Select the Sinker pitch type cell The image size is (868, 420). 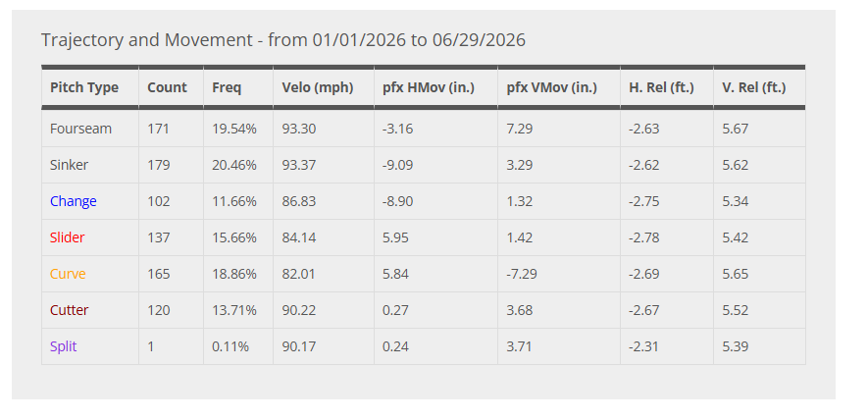(x=90, y=165)
